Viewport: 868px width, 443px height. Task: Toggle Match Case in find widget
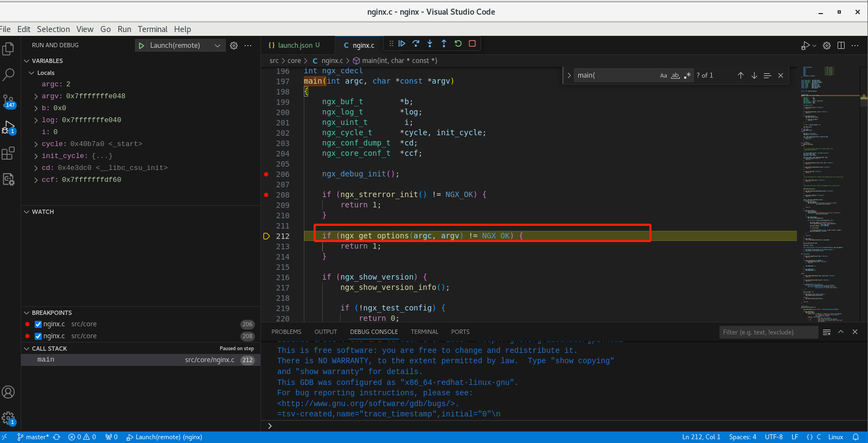coord(663,75)
